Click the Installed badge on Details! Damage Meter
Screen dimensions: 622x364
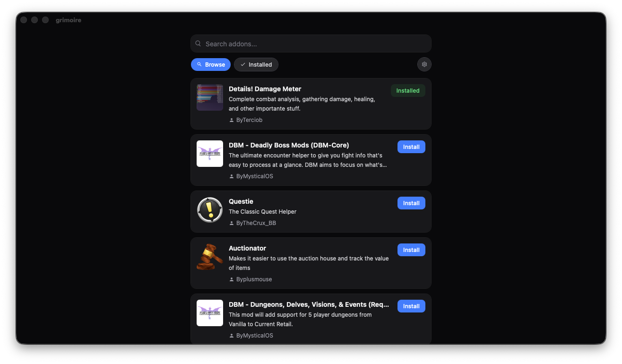(x=408, y=91)
